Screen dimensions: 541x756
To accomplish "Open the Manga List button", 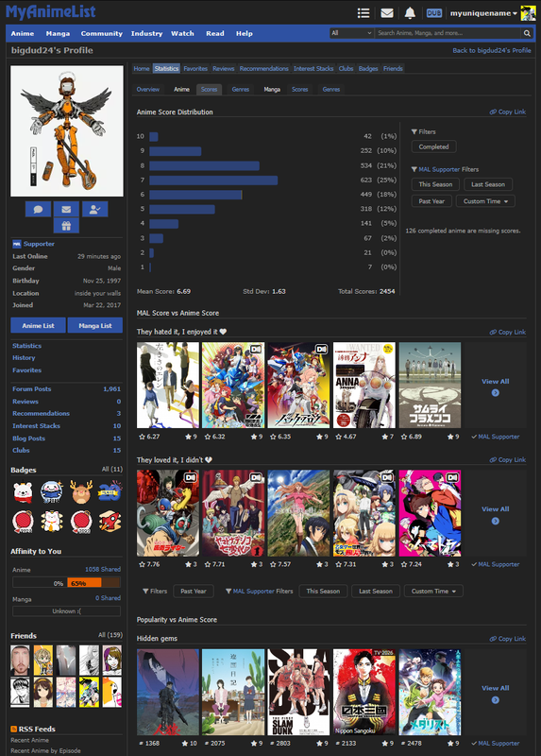I will click(x=95, y=325).
